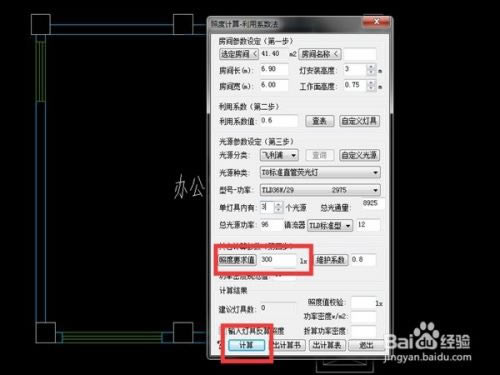This screenshot has height=375, width=500.
Task: Click the 房间名称 button
Action: 320,54
